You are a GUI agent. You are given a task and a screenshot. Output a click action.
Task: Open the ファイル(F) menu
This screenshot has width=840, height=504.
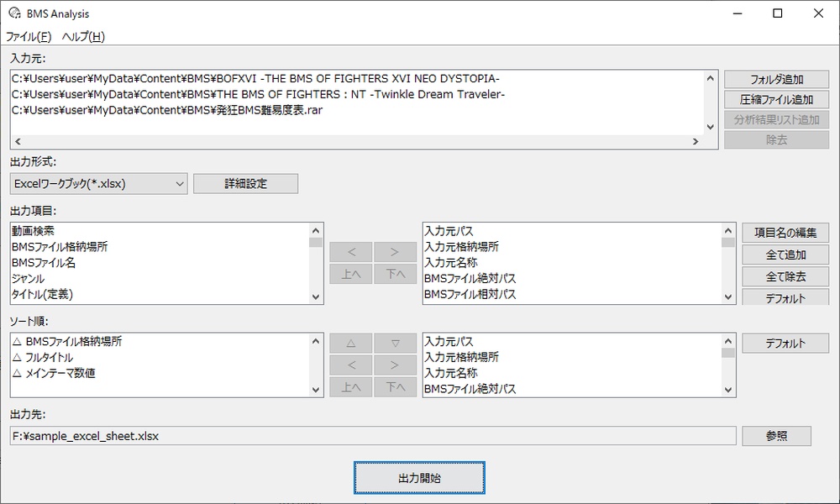29,36
